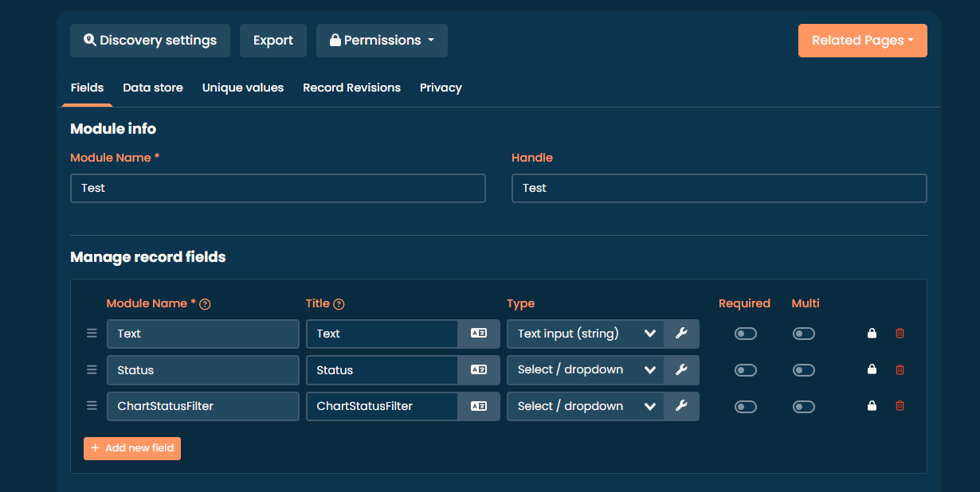Screen dimensions: 980x492
Task: Delete the Status field with the trash icon
Action: [900, 369]
